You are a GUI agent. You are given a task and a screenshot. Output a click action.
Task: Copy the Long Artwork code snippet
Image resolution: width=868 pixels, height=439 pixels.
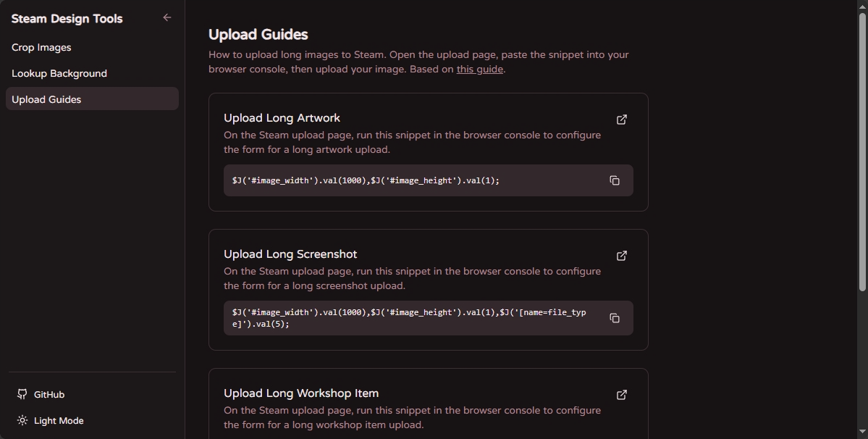tap(615, 180)
